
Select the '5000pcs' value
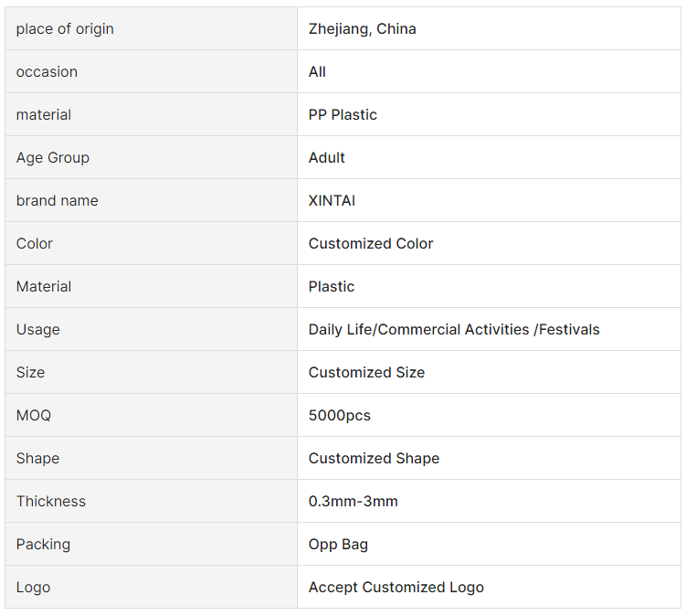pos(339,415)
